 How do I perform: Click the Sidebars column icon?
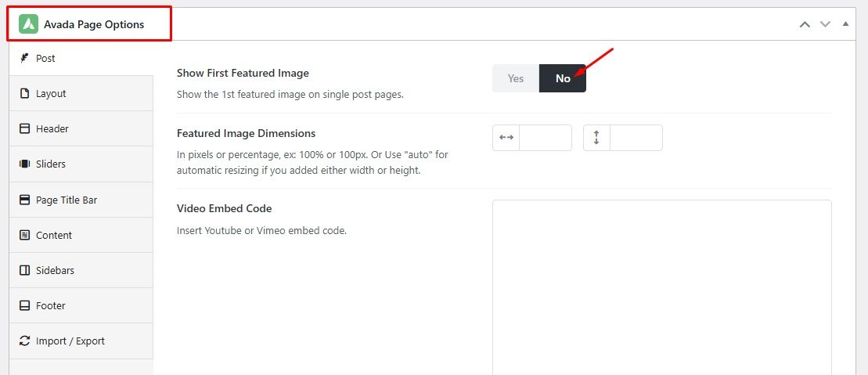(24, 270)
